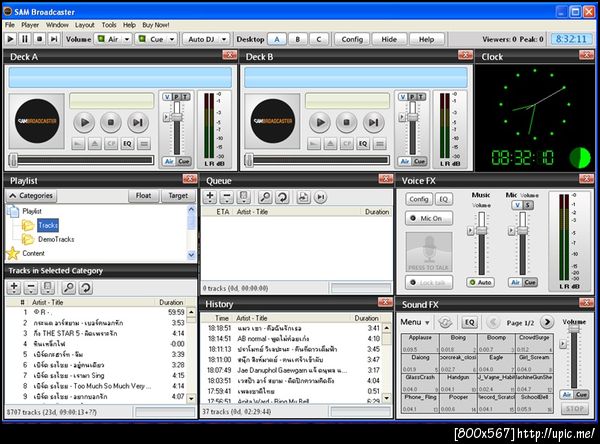Open the Layout menu
Screen dimensions: 600x444
coord(85,25)
